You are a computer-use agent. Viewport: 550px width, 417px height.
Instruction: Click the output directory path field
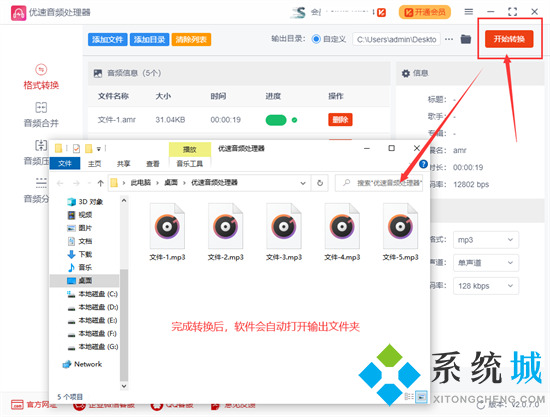click(396, 39)
